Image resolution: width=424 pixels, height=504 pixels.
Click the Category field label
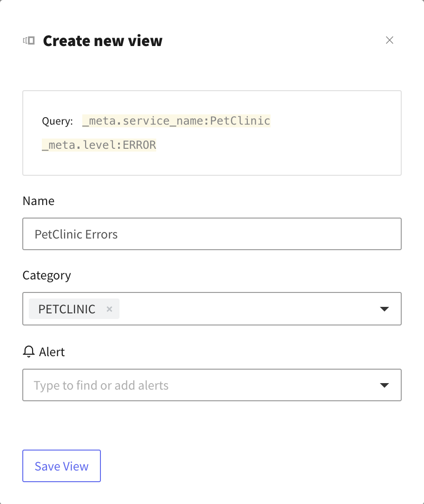tap(46, 275)
